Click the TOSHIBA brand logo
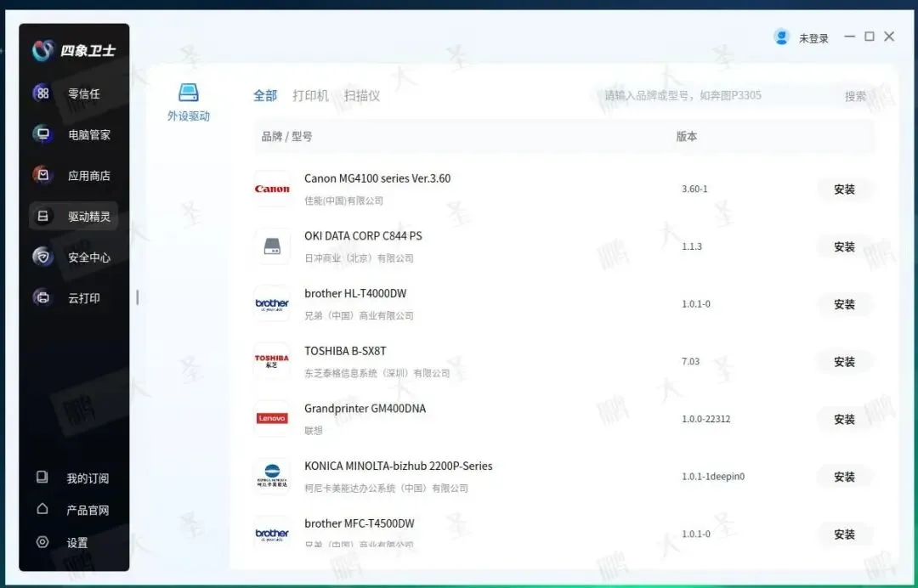918x588 pixels. pyautogui.click(x=272, y=361)
